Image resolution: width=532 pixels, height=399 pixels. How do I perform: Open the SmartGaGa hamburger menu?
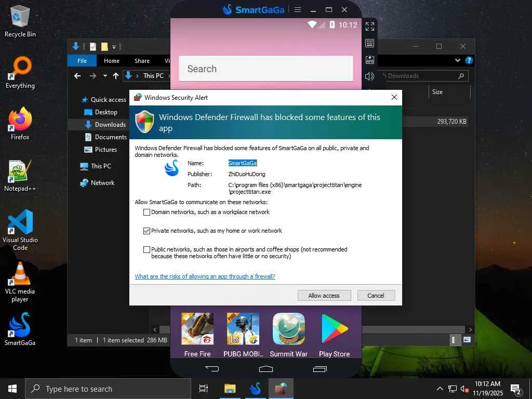[298, 9]
